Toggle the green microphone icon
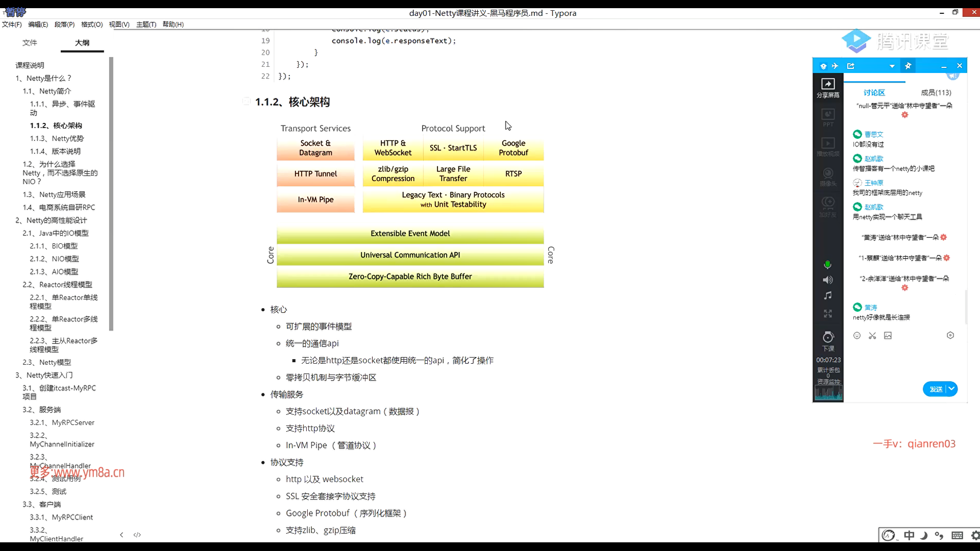980x551 pixels. click(x=828, y=264)
